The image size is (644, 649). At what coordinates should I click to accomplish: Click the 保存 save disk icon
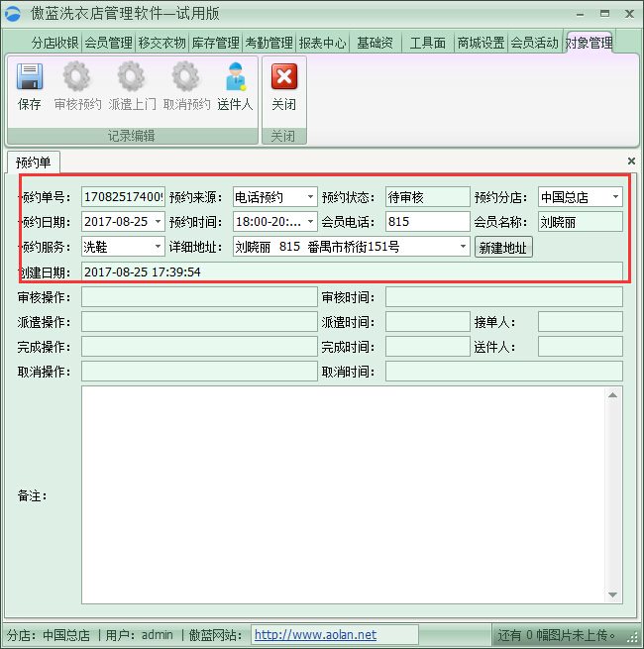30,77
